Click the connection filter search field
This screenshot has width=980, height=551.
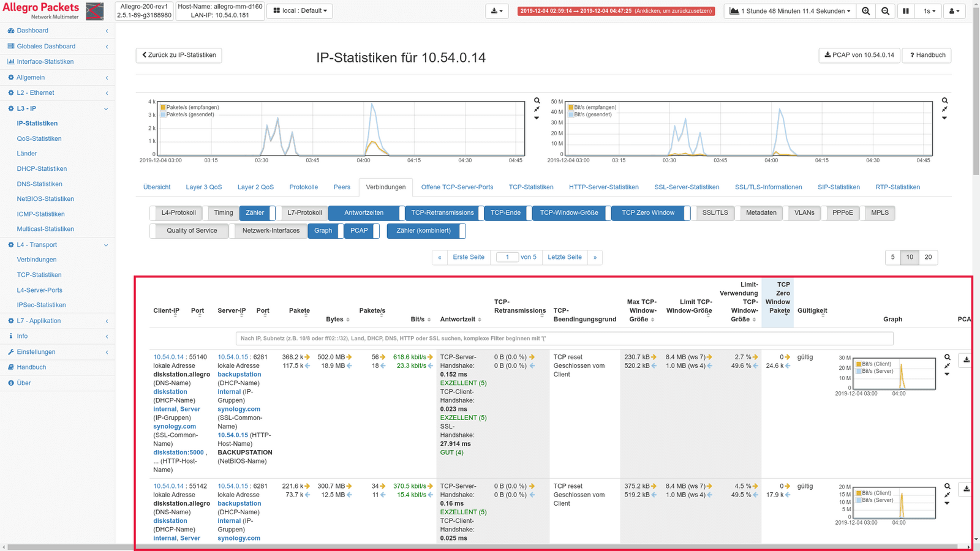563,339
